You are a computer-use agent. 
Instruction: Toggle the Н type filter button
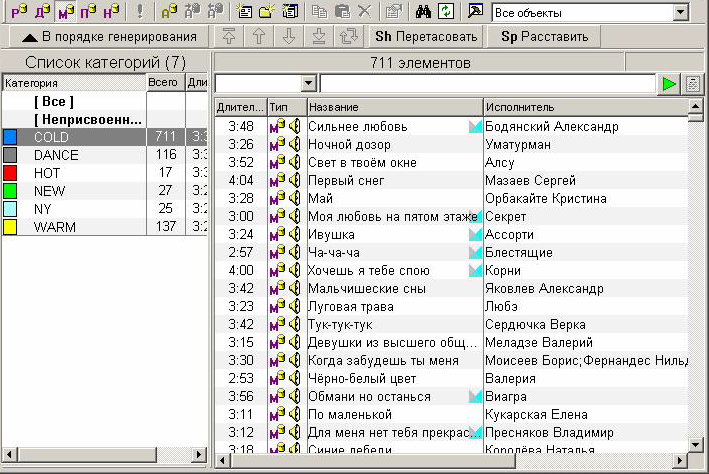point(112,12)
